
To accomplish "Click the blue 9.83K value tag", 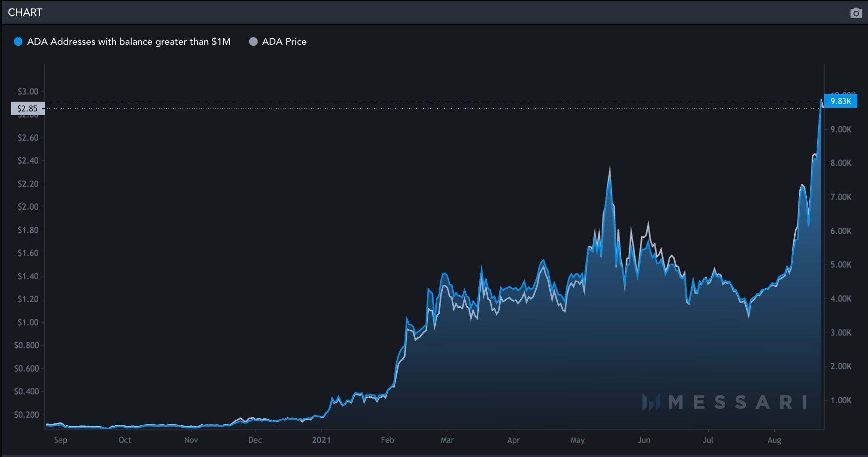I will tap(840, 101).
